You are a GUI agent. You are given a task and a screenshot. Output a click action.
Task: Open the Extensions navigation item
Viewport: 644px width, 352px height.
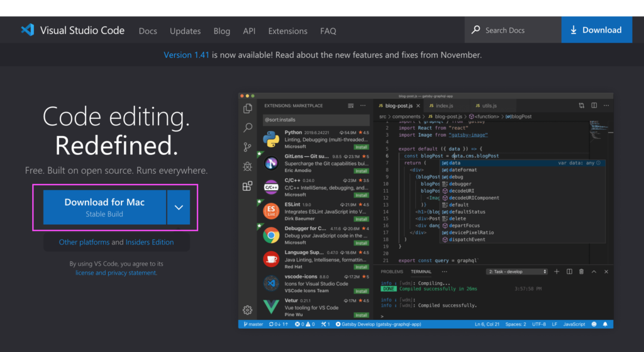(287, 31)
